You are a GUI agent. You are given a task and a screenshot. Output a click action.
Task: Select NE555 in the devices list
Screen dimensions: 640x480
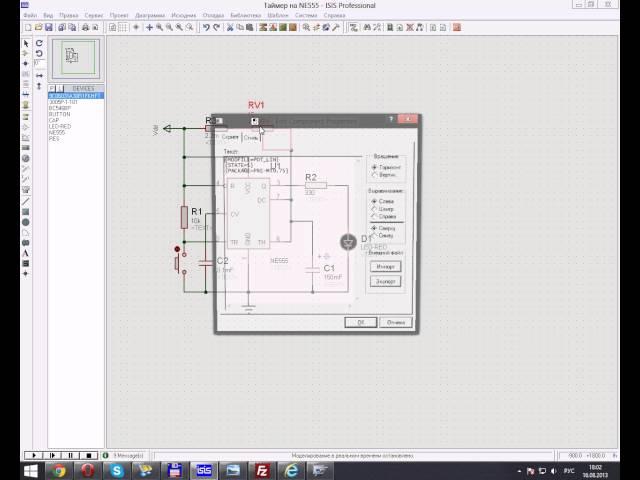pyautogui.click(x=57, y=133)
